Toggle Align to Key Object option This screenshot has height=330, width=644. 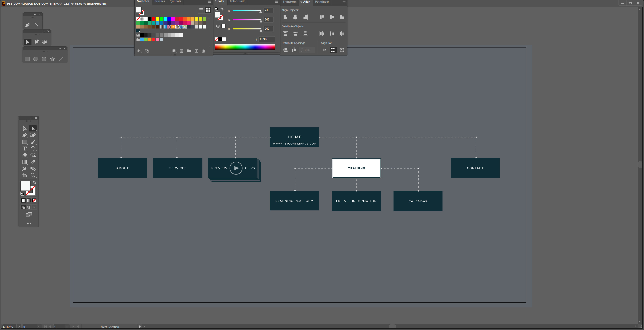tap(342, 50)
